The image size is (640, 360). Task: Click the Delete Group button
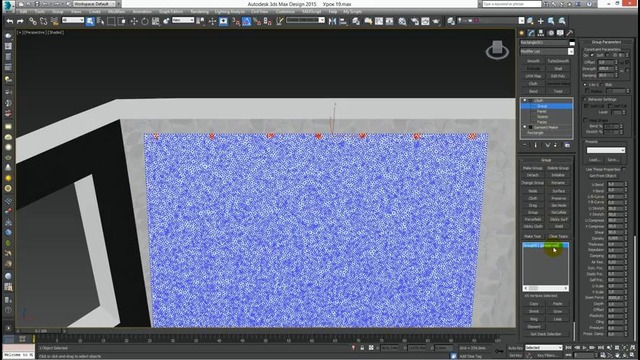(x=558, y=168)
